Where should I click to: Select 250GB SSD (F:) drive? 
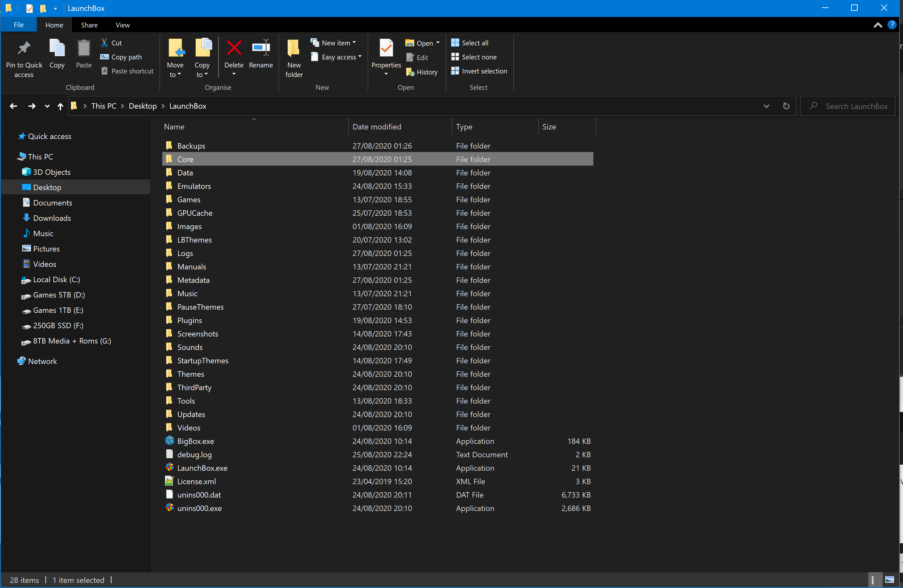[x=58, y=326]
